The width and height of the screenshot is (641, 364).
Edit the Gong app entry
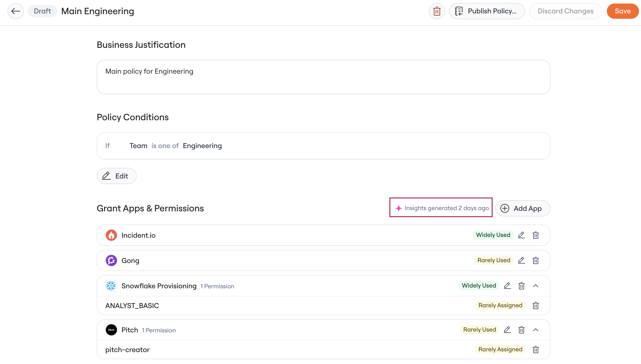point(521,260)
